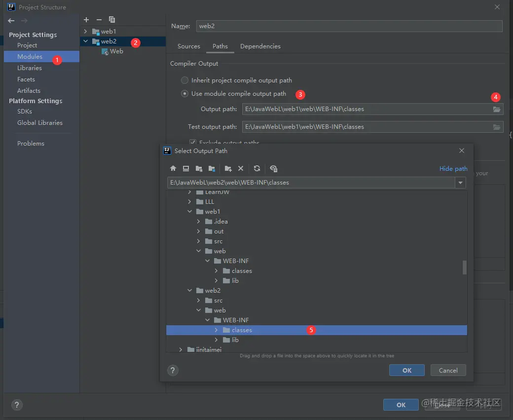
Task: Click the path field in file chooser
Action: pyautogui.click(x=311, y=183)
